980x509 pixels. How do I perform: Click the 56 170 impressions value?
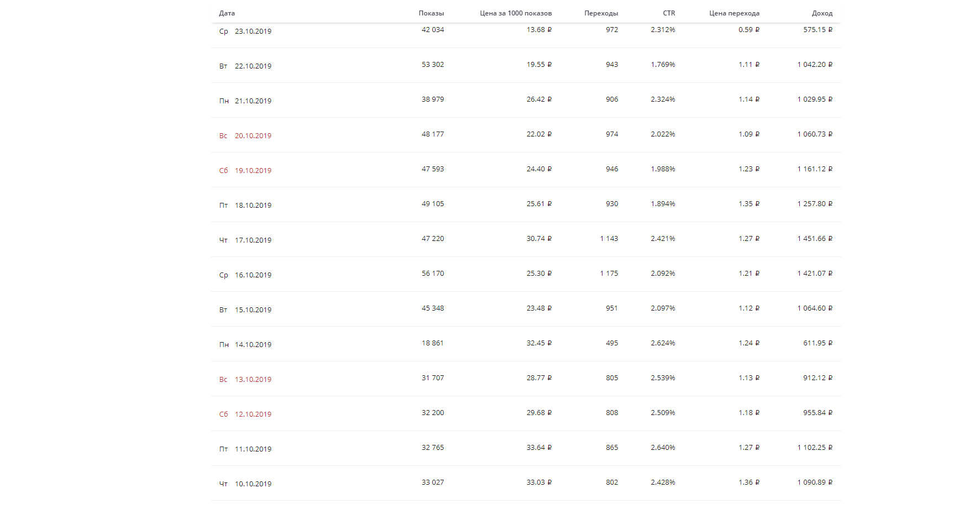point(433,274)
